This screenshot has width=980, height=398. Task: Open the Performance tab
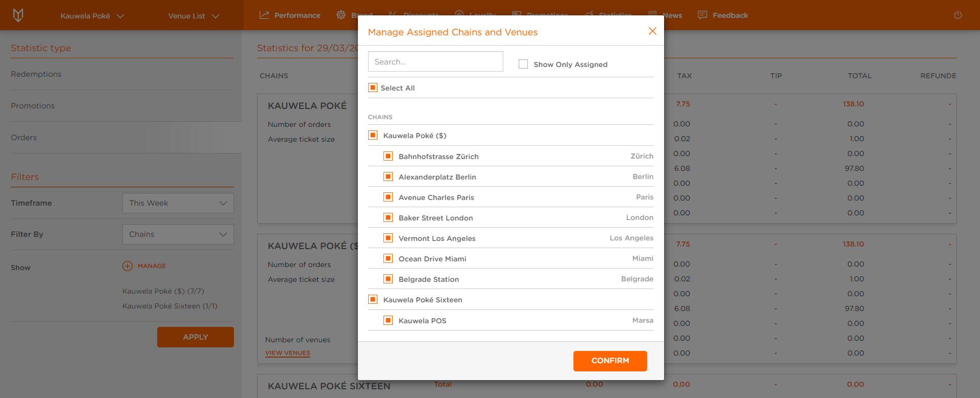pyautogui.click(x=290, y=15)
